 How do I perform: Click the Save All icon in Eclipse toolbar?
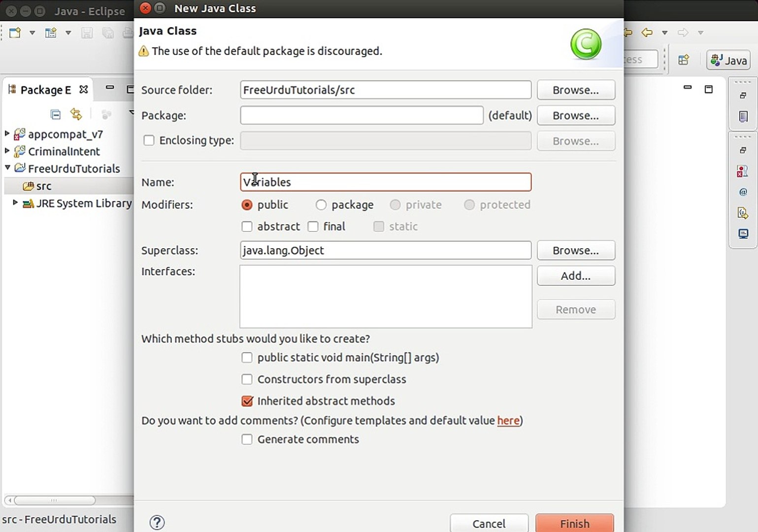point(108,33)
